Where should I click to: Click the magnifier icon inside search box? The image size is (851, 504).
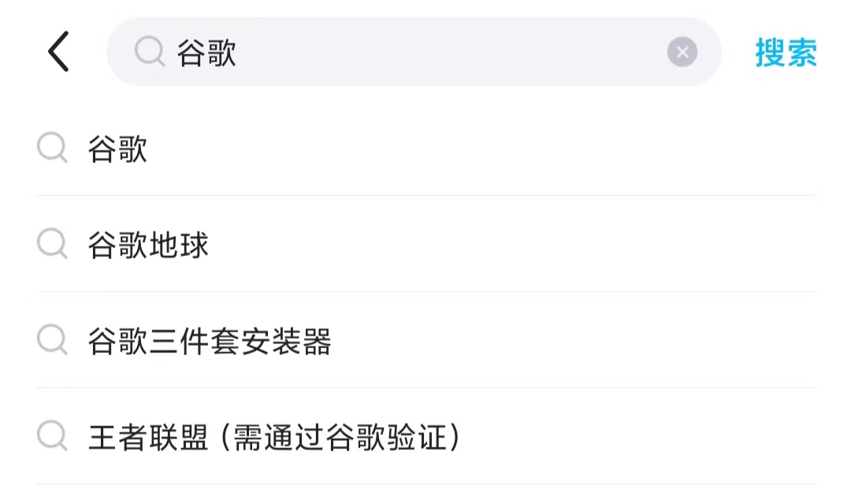pyautogui.click(x=149, y=52)
